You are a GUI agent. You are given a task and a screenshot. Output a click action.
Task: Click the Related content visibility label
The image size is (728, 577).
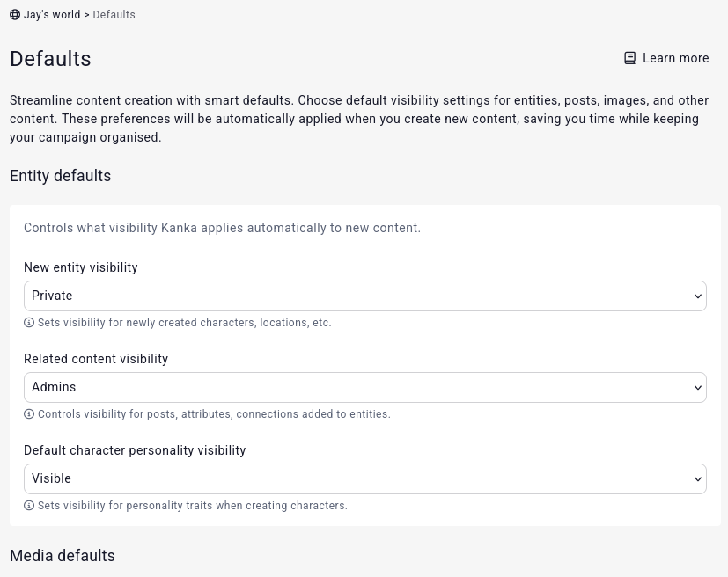click(96, 359)
